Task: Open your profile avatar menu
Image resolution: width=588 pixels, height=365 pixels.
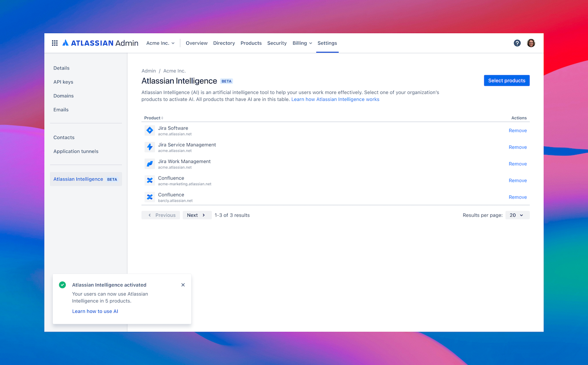Action: [531, 43]
